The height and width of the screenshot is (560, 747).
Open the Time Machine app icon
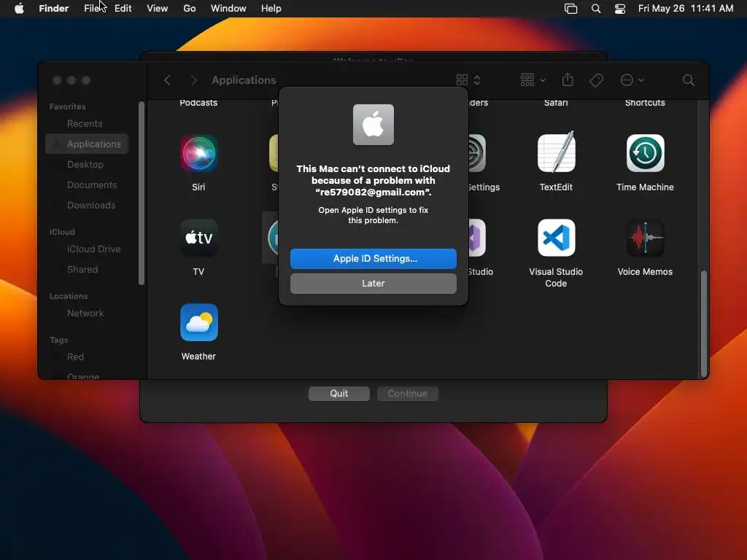(x=645, y=153)
